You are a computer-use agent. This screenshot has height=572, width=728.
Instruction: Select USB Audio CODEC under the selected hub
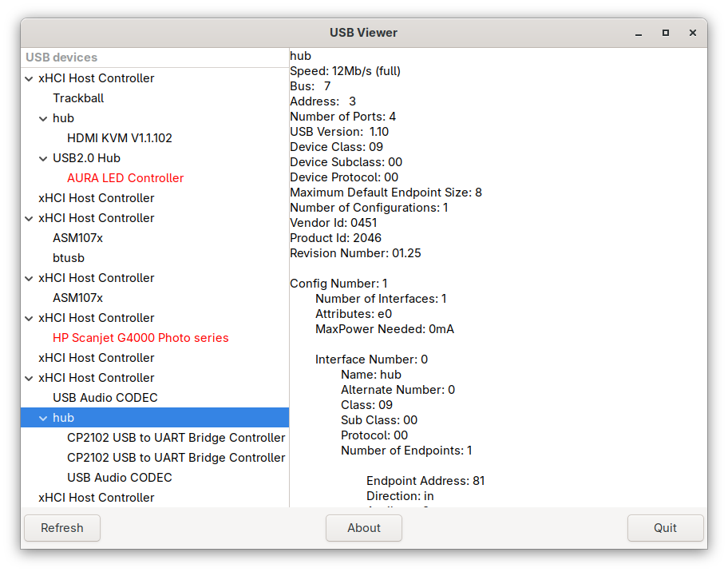click(x=119, y=478)
